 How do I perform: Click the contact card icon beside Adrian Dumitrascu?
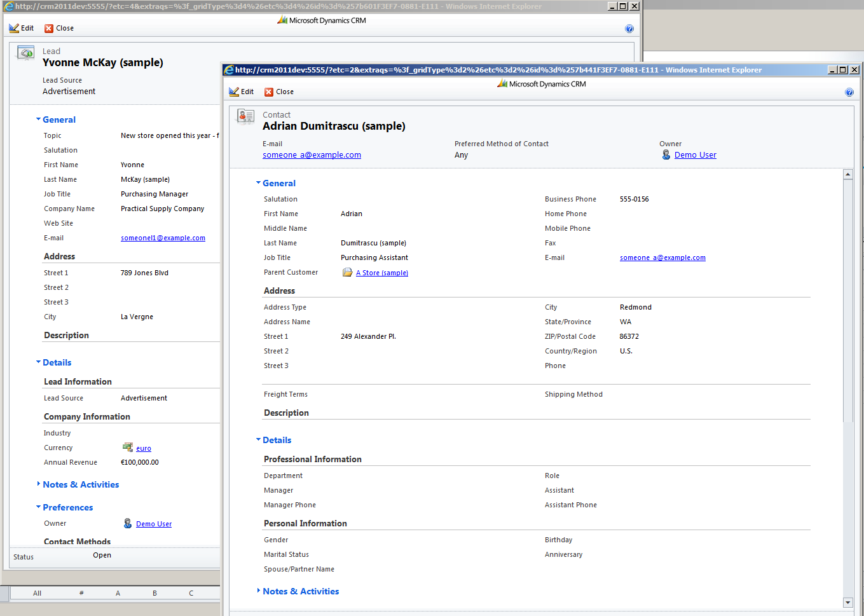245,117
